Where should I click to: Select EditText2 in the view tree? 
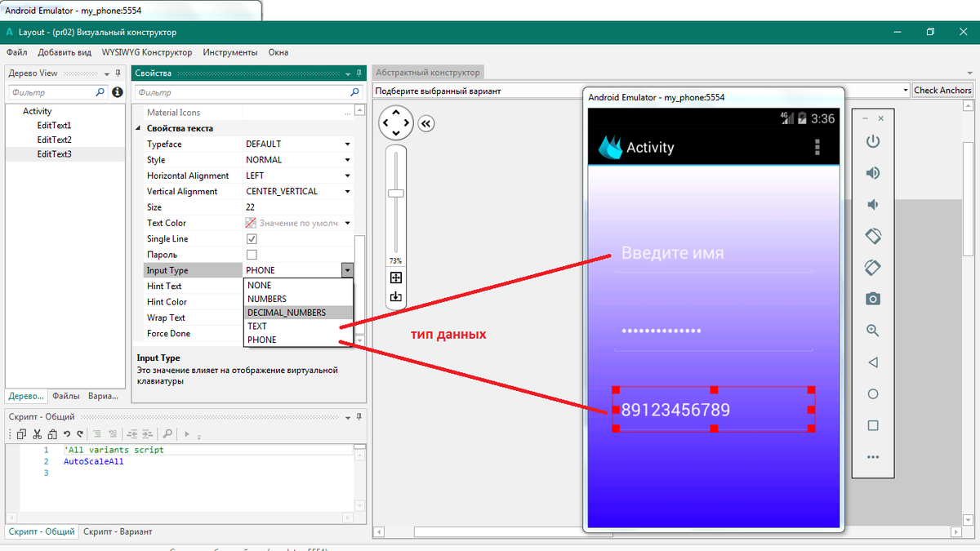(54, 140)
